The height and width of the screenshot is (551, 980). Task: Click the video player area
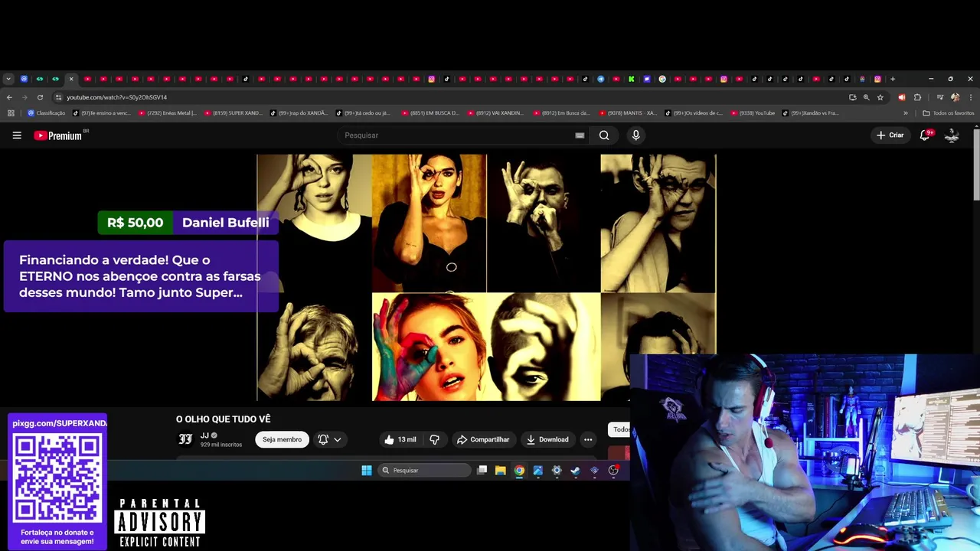click(x=486, y=277)
